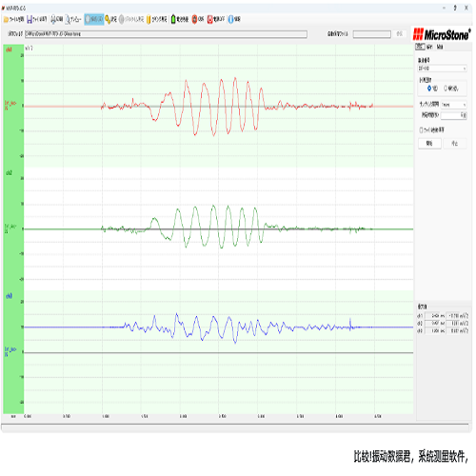
Task: Click the yellow settings gear icon
Action: coord(108,20)
